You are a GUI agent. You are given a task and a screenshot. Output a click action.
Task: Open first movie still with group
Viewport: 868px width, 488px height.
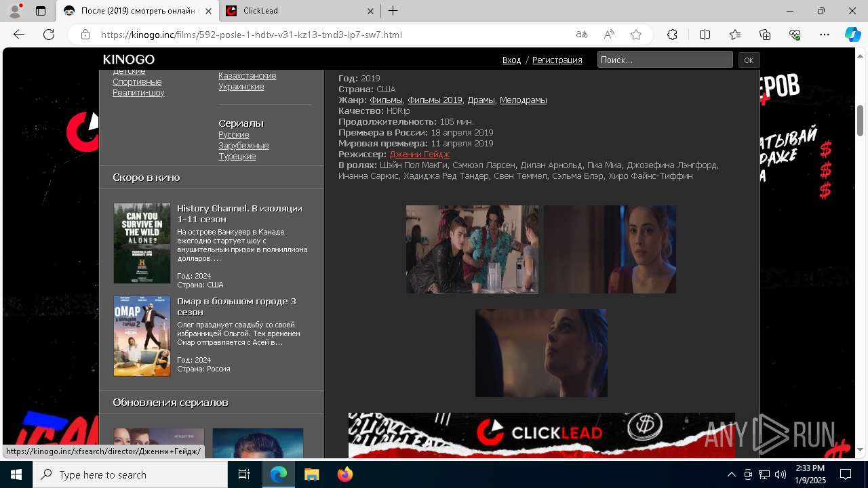[x=472, y=249]
